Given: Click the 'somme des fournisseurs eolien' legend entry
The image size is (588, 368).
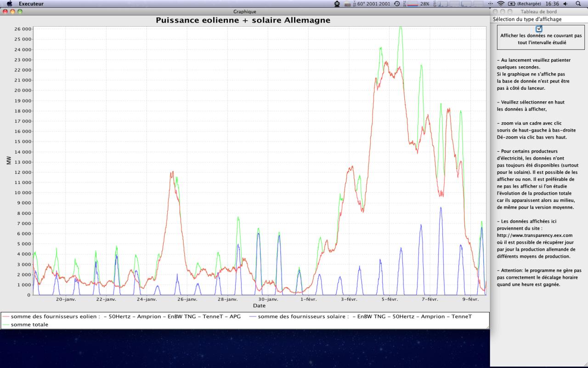Looking at the screenshot, I should [x=123, y=316].
